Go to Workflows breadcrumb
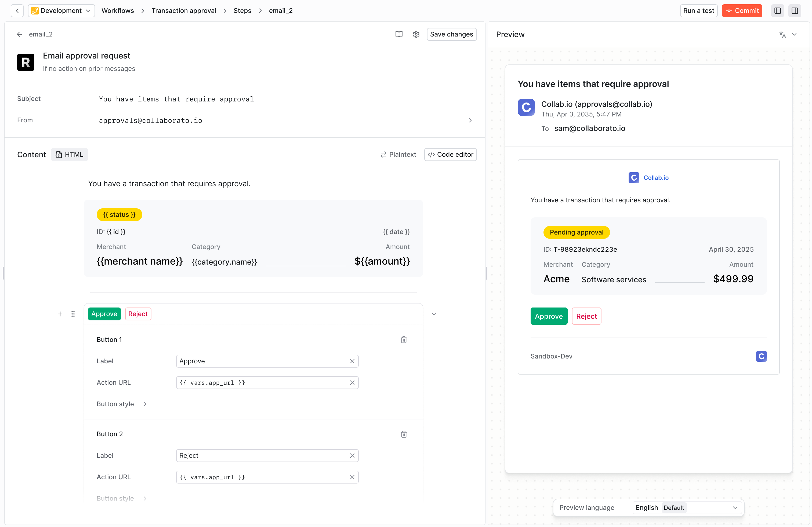This screenshot has height=527, width=812. coord(118,10)
